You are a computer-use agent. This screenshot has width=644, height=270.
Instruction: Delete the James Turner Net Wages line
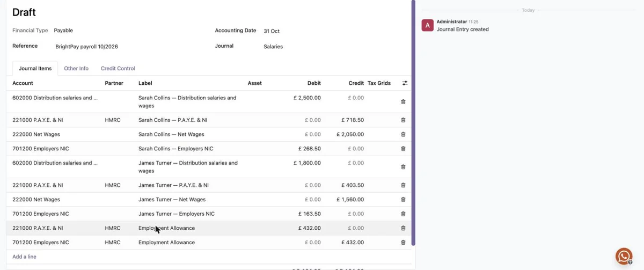click(x=403, y=200)
